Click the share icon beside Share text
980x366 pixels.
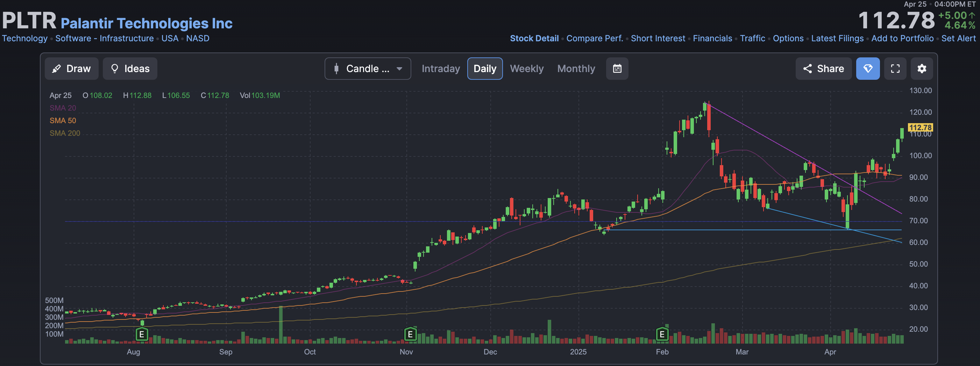807,69
